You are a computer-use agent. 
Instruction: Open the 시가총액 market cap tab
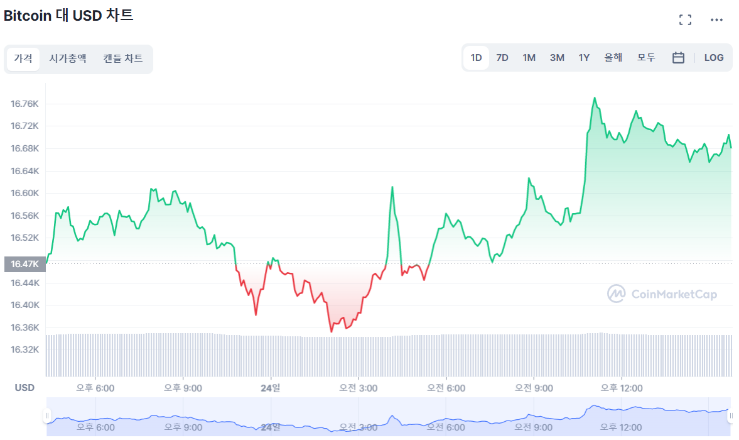67,58
